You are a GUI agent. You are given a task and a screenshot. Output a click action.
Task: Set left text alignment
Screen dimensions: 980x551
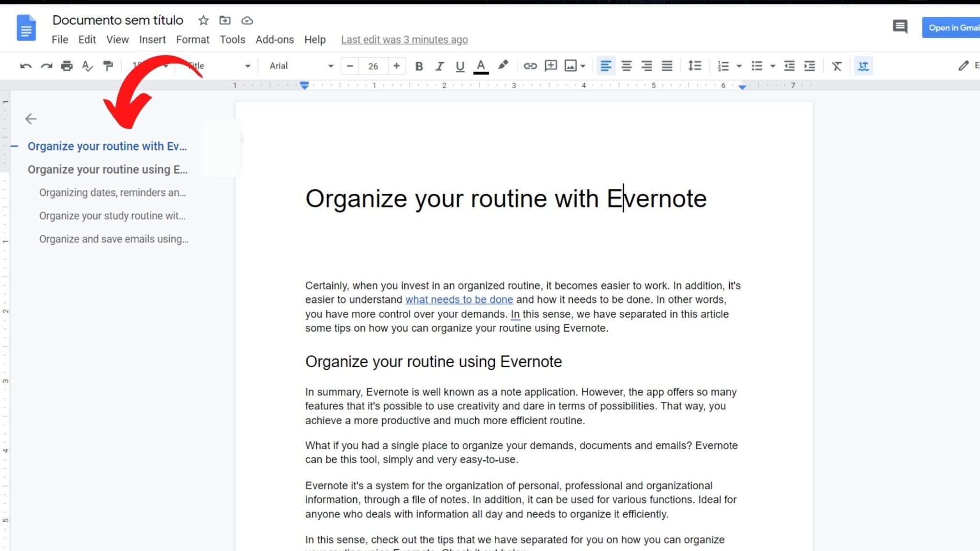tap(606, 66)
